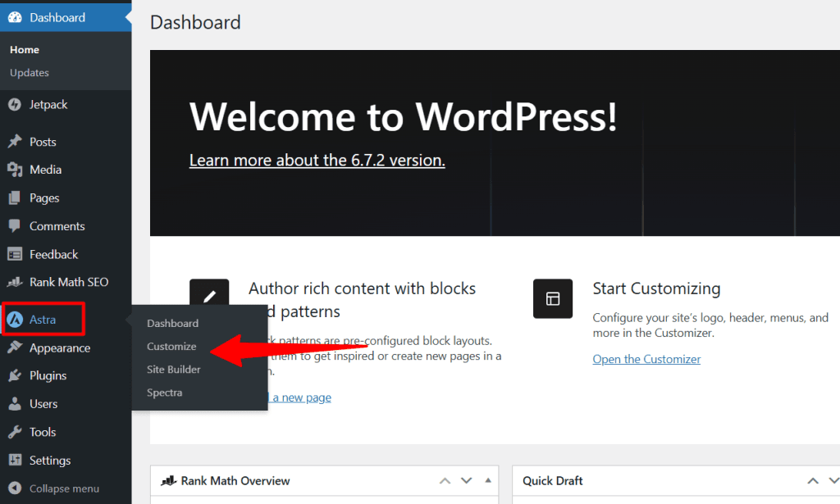The image size is (840, 504).
Task: Toggle Rank Math Overview panel collapse
Action: [487, 481]
